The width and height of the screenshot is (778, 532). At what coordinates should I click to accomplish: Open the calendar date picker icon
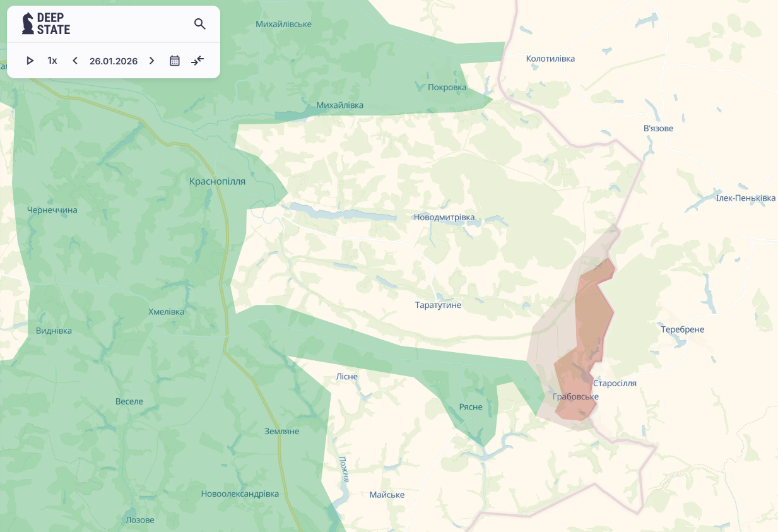pyautogui.click(x=175, y=61)
